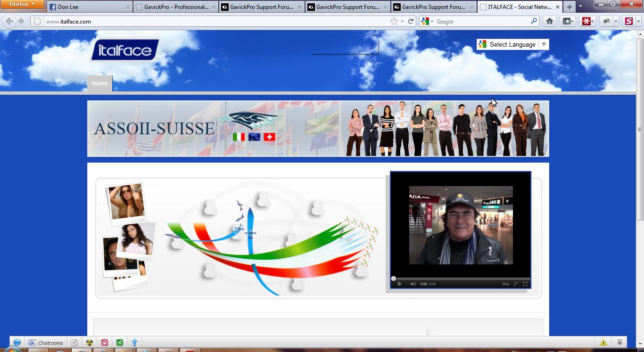Click the red S extension icon
Viewport: 644px width, 352px height.
[x=628, y=21]
